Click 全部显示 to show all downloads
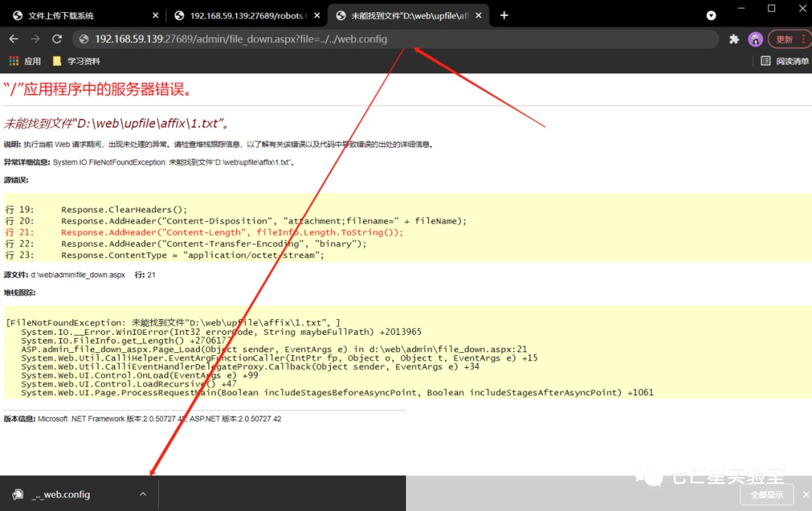 coord(767,494)
